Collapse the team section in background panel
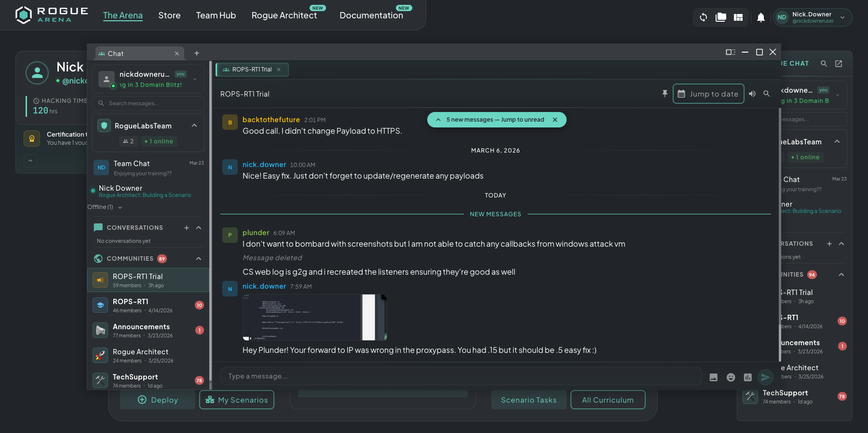The height and width of the screenshot is (433, 868). coord(837,141)
